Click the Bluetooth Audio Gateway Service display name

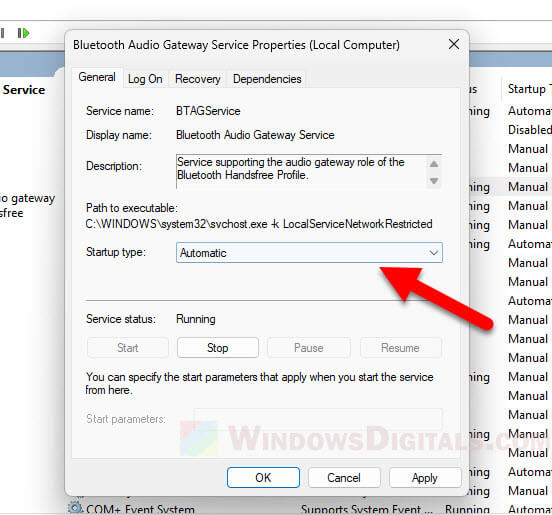pos(255,135)
